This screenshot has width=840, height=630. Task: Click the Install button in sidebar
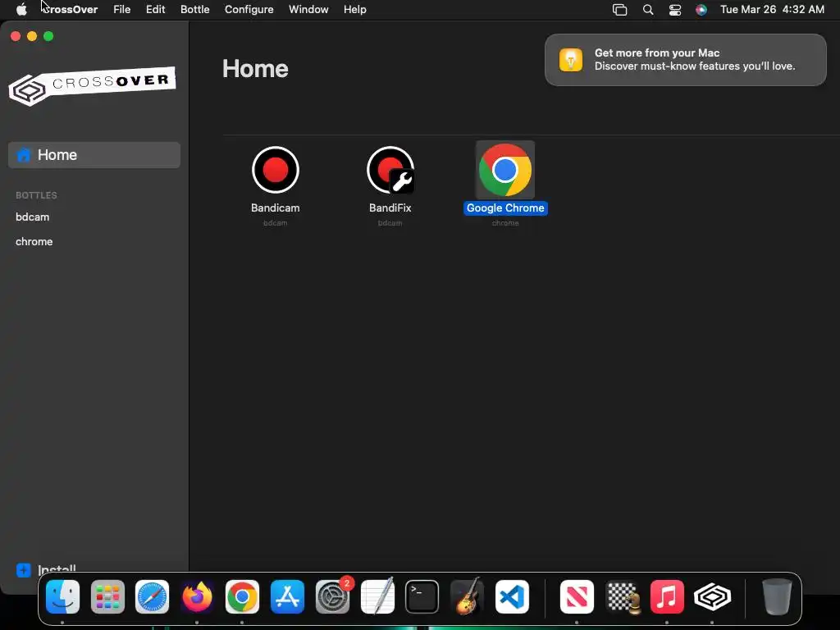pyautogui.click(x=46, y=569)
